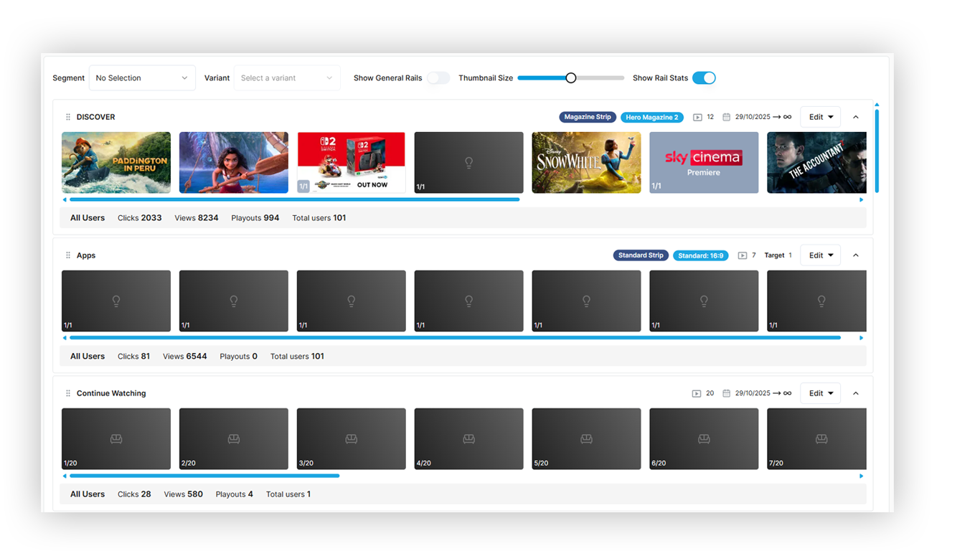This screenshot has height=551, width=980.
Task: Disable the Show Rail Stats toggle
Action: [704, 78]
